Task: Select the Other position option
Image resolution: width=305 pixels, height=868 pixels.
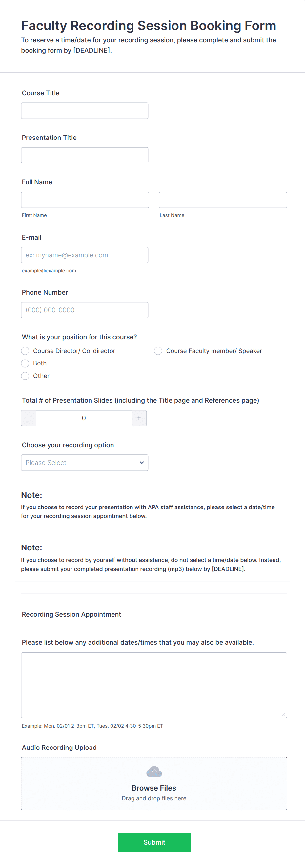Action: [25, 376]
